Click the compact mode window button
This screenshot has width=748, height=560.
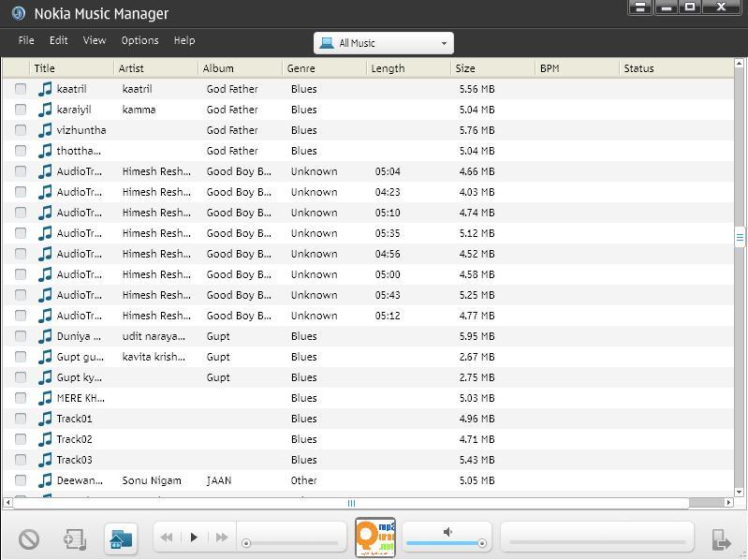pos(640,7)
